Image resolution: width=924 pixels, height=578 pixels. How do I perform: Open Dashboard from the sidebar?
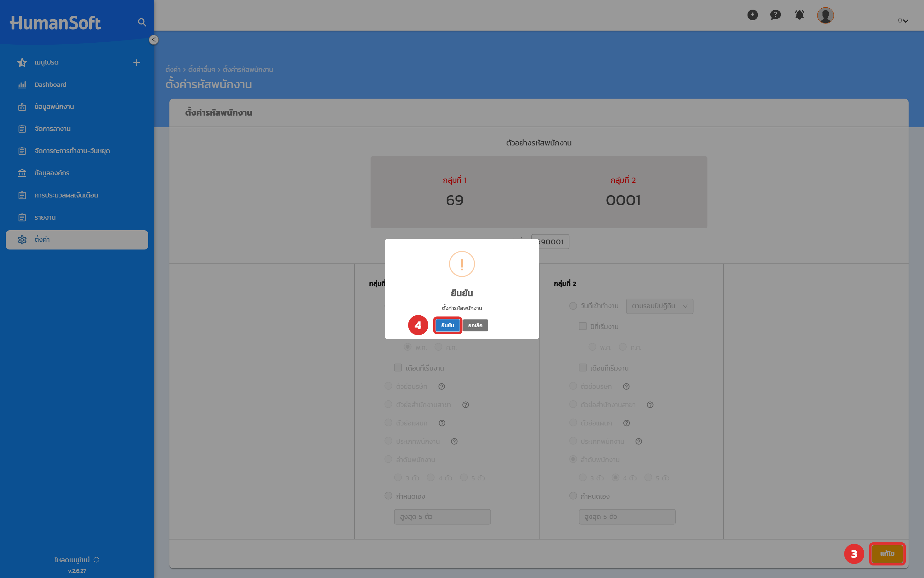point(77,84)
